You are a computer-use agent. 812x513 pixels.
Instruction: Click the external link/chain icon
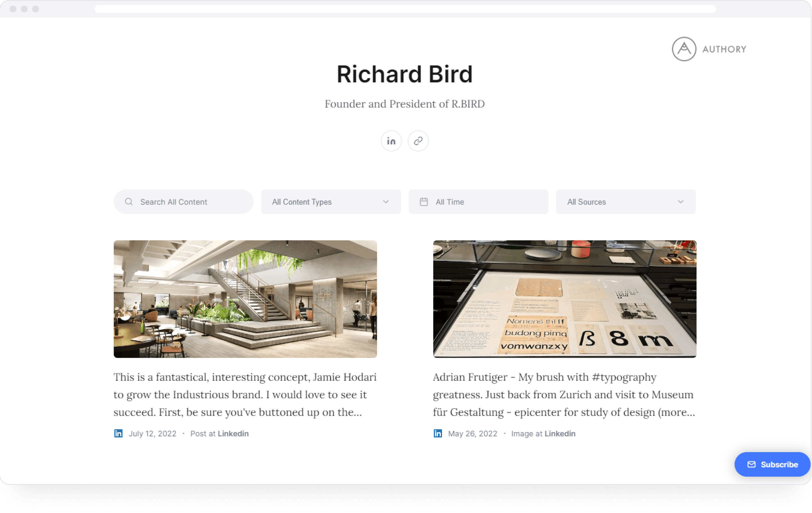click(x=418, y=140)
